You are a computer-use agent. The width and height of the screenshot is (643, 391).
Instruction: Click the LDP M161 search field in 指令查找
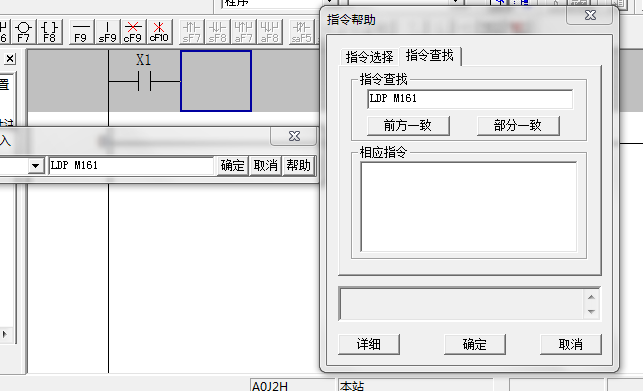[470, 99]
